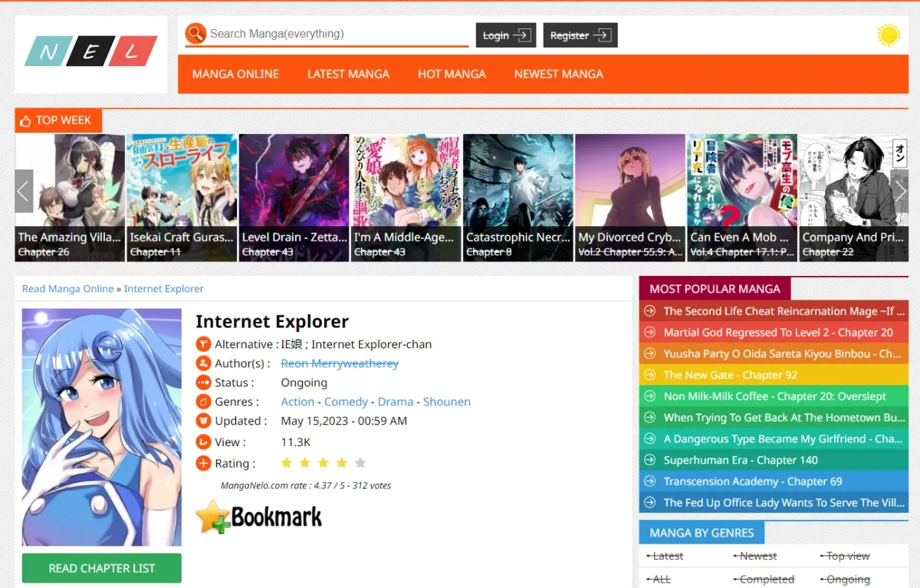Open Read Manga Online breadcrumb link
The width and height of the screenshot is (920, 588).
click(x=67, y=289)
